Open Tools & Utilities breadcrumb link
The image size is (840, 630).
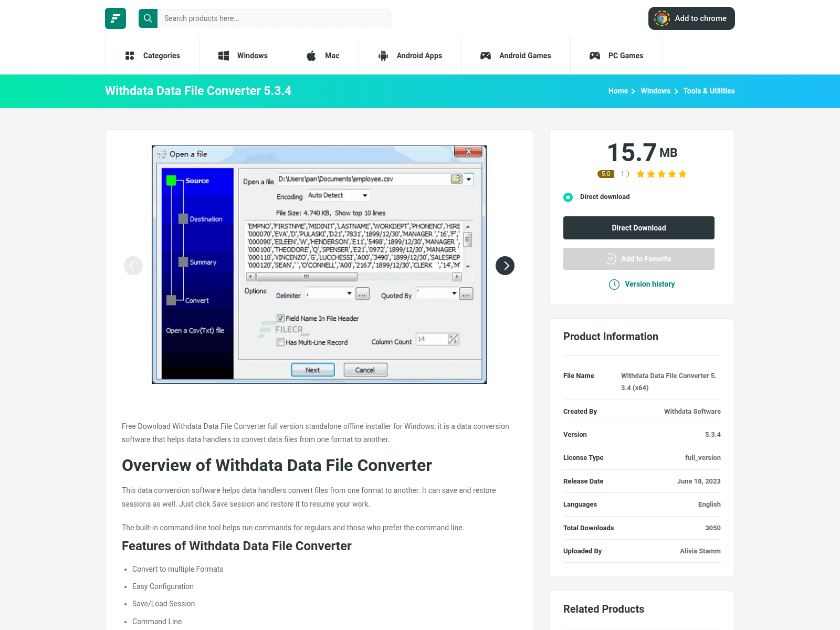[709, 91]
